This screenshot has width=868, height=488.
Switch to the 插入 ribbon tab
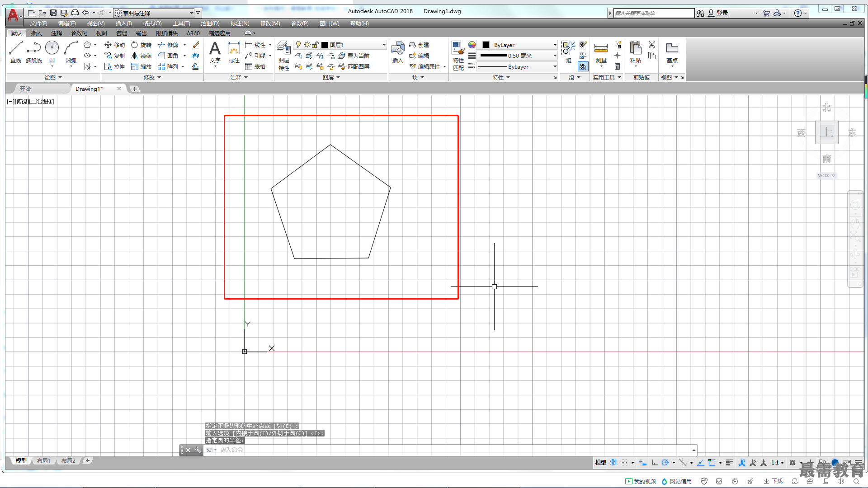click(x=36, y=33)
